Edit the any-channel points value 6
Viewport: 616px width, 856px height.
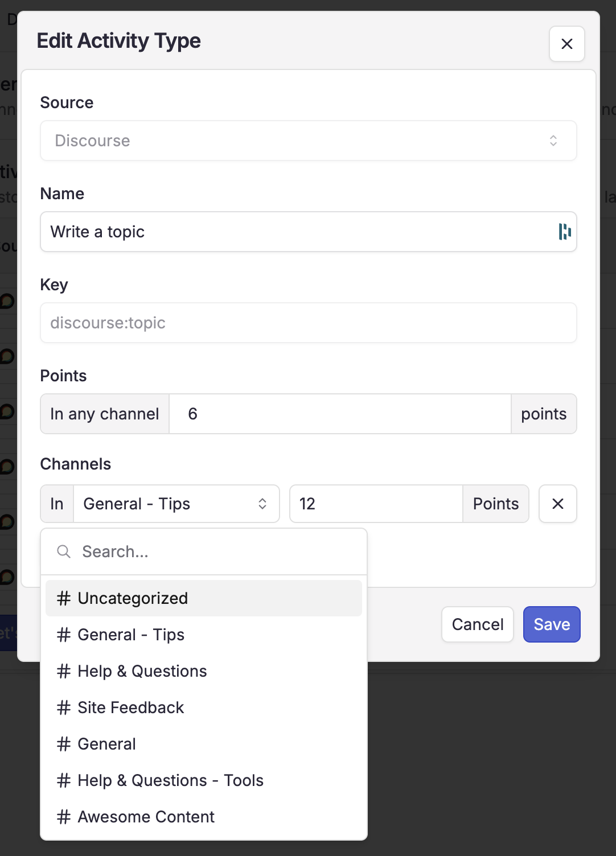click(x=340, y=414)
